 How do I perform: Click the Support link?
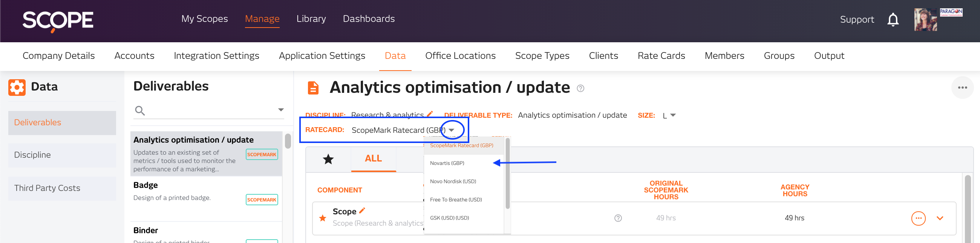[857, 19]
